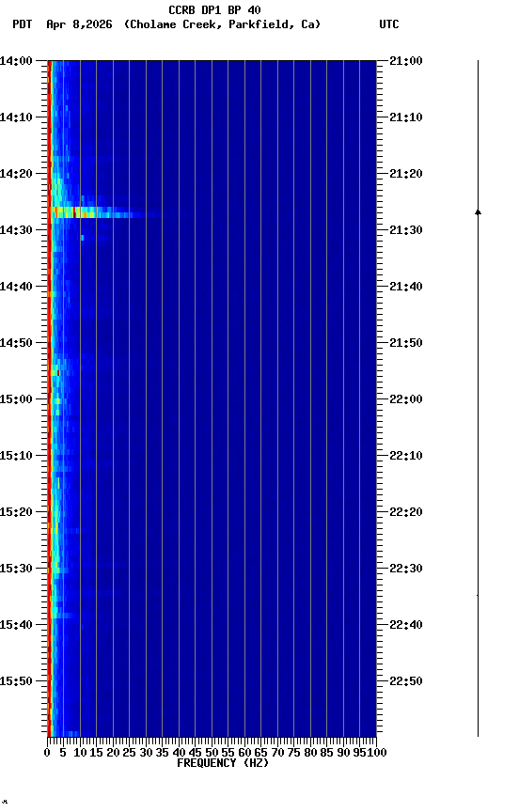This screenshot has width=519, height=812.
Task: Click the '14:40' PDT time label
Action: pos(16,287)
